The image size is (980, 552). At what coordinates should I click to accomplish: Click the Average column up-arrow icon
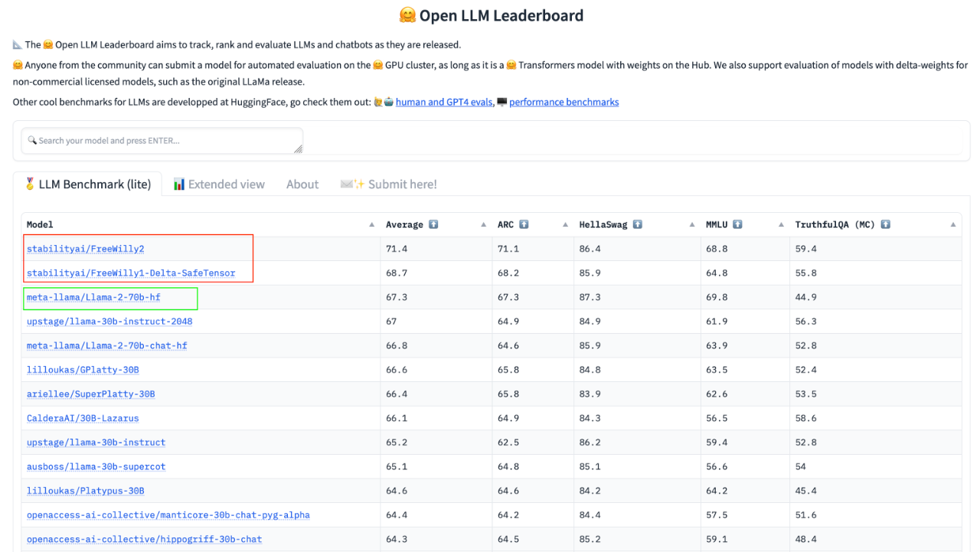point(433,224)
